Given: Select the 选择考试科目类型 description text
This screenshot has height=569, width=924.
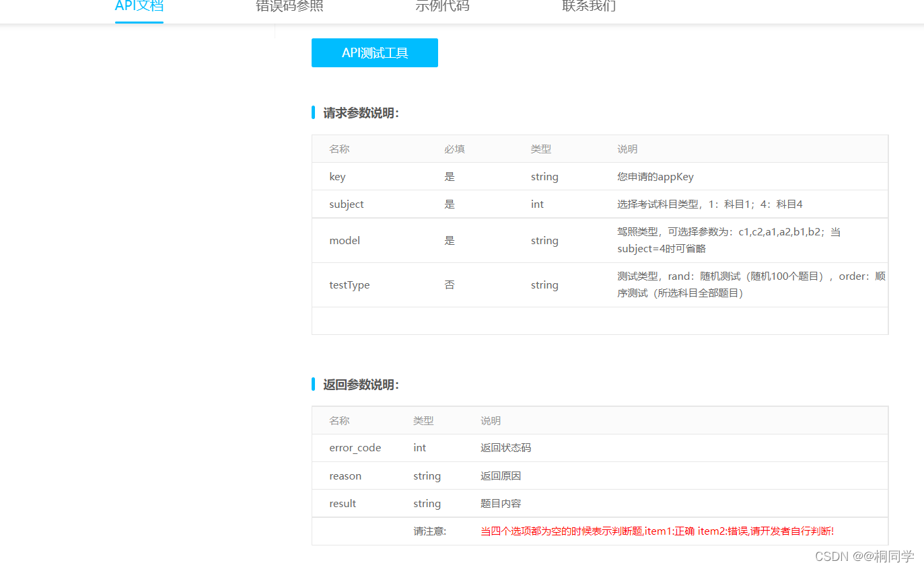Looking at the screenshot, I should click(710, 204).
